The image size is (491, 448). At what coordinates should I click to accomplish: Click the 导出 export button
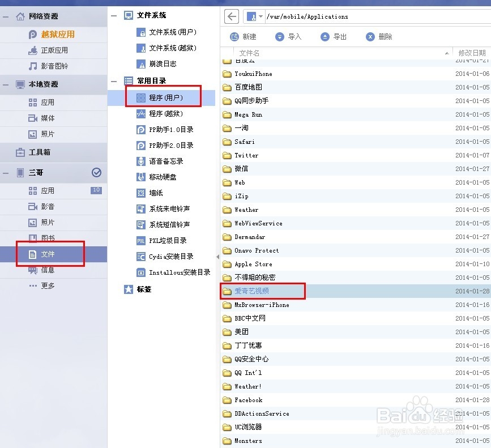334,37
